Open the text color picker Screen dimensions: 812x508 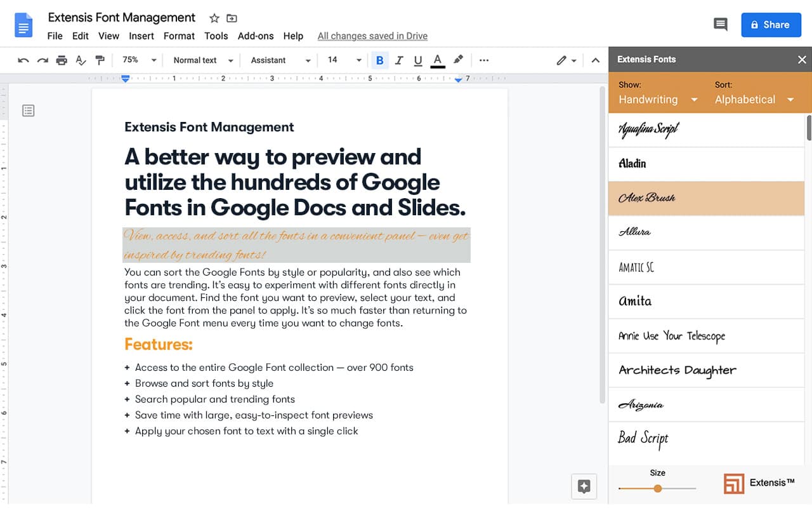click(437, 60)
